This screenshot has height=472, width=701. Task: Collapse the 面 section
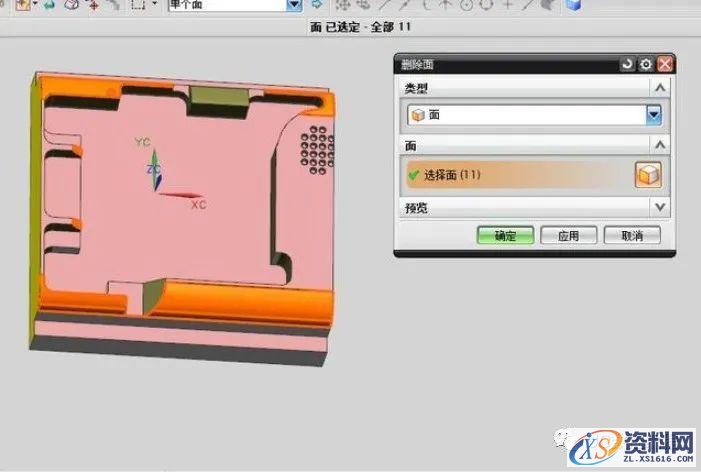click(x=659, y=146)
